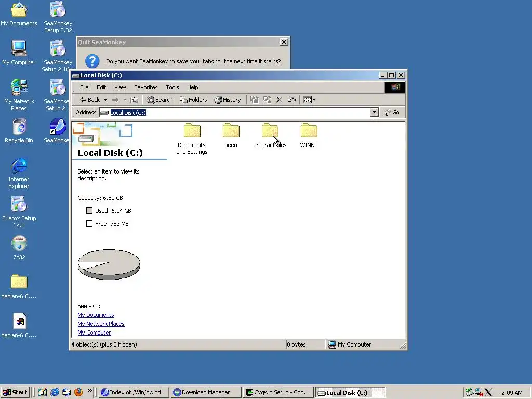Image resolution: width=532 pixels, height=399 pixels.
Task: Click the Forward arrow toolbar button
Action: pyautogui.click(x=115, y=100)
